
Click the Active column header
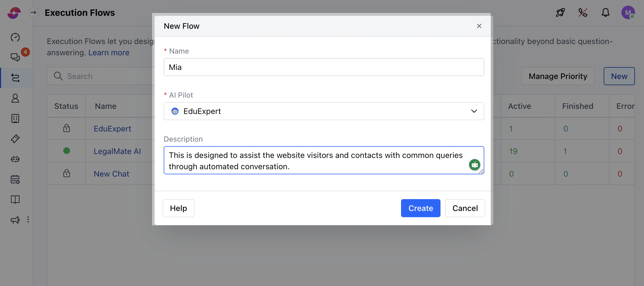[520, 106]
